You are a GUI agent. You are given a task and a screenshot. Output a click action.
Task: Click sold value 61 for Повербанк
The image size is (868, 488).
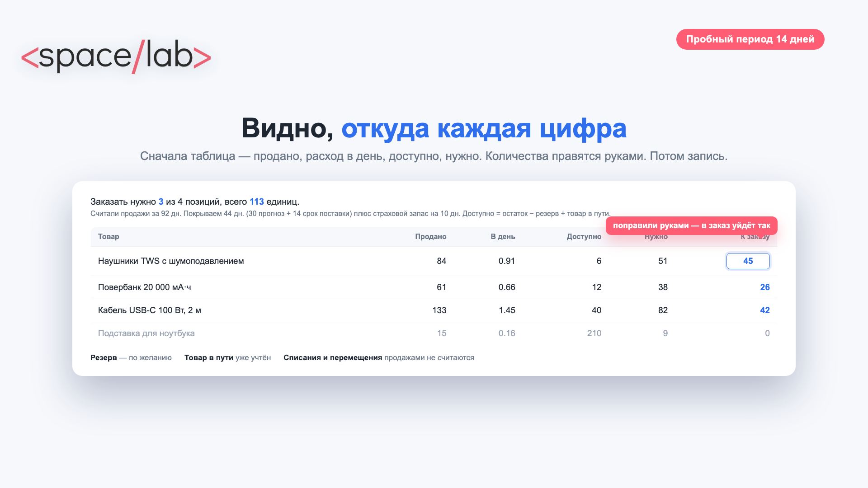pos(442,287)
